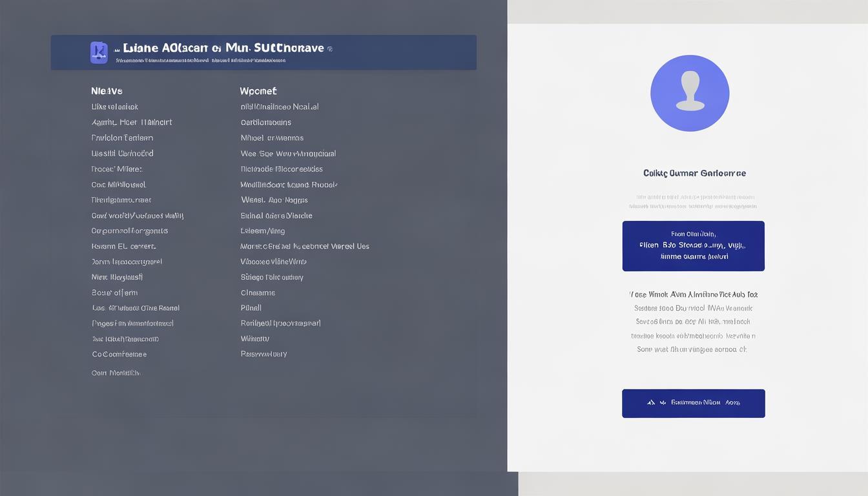This screenshot has width=868, height=496.
Task: Click the purple app logo in header
Action: click(x=99, y=52)
